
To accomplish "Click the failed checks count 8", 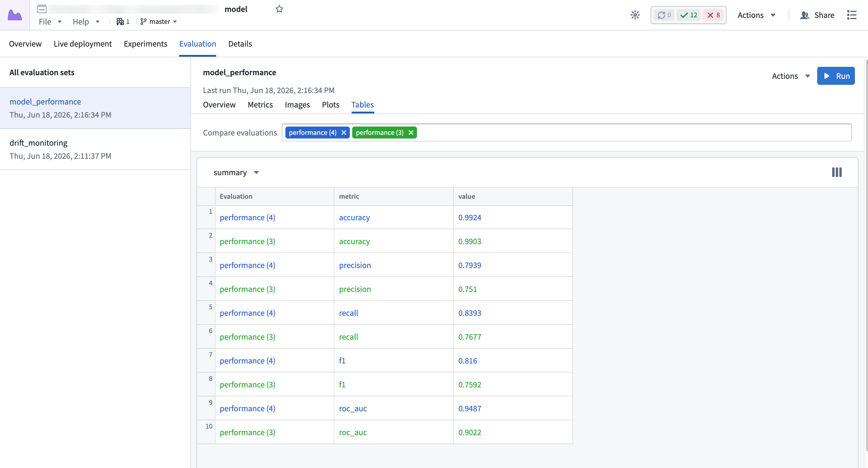I will [x=713, y=15].
